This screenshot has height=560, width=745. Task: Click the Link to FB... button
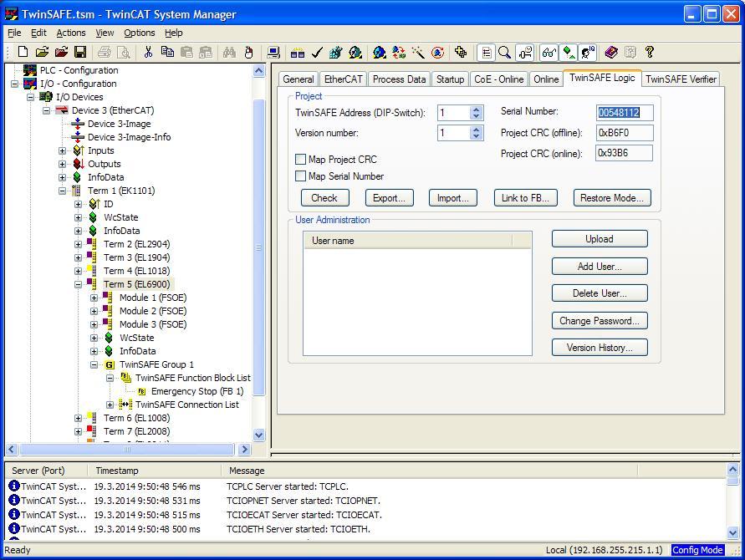[525, 198]
